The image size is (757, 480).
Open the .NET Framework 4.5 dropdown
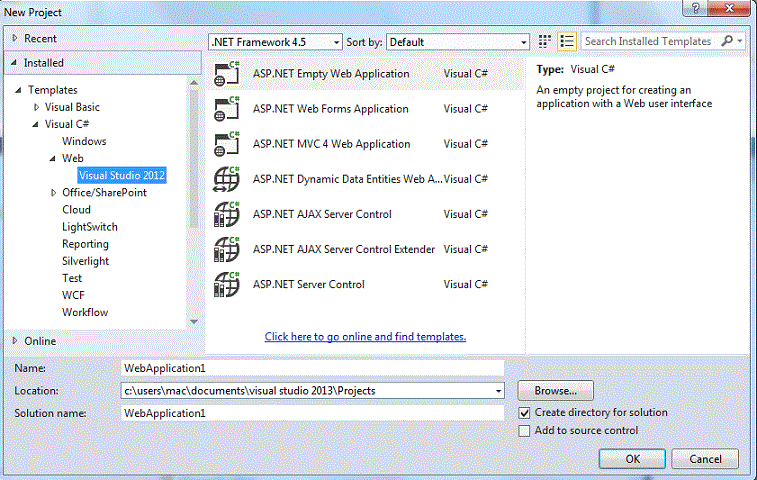(x=275, y=42)
